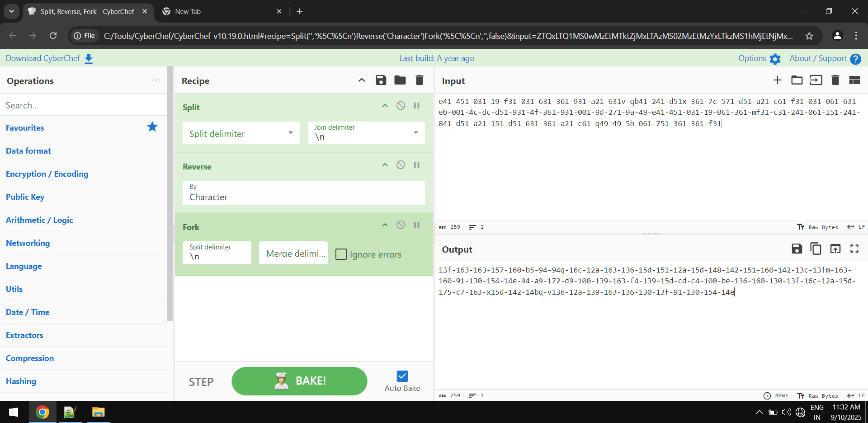Click Download CyberChef link
This screenshot has height=423, width=868.
pos(49,58)
